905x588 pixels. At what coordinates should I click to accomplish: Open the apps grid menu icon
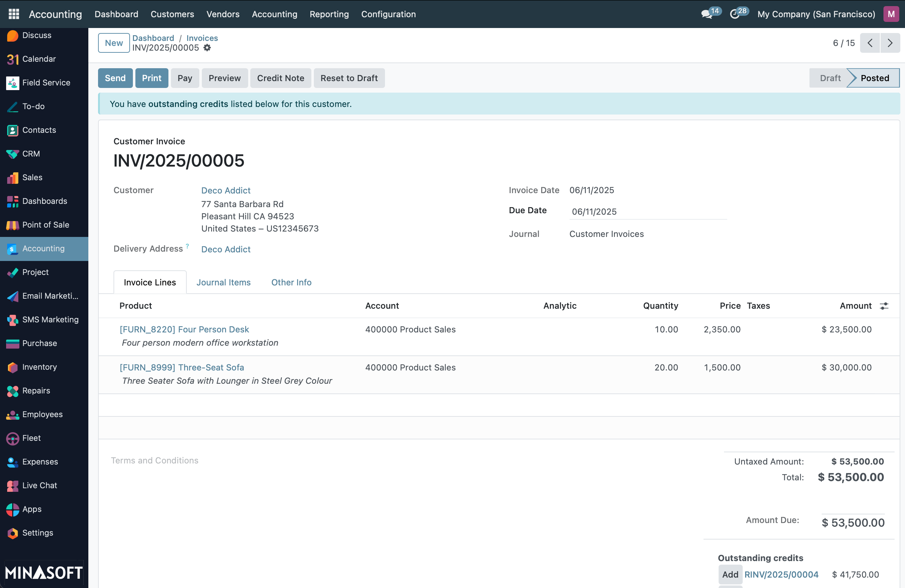click(x=14, y=14)
